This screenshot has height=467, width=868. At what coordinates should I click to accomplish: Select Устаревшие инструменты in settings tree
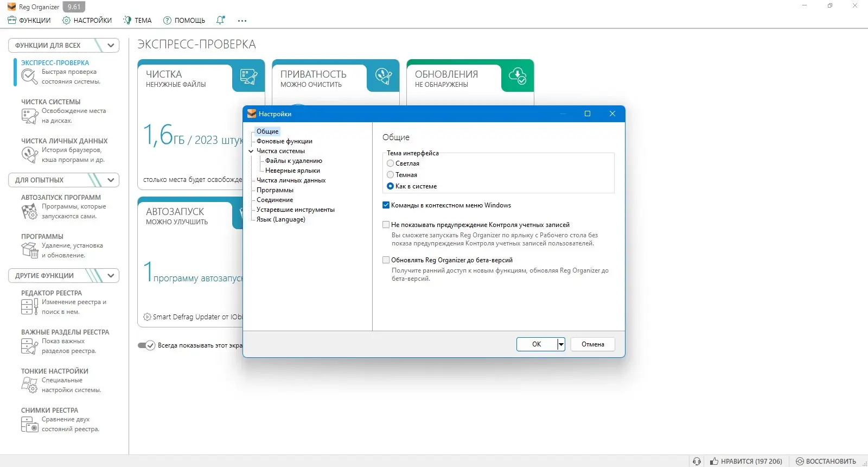click(x=296, y=210)
